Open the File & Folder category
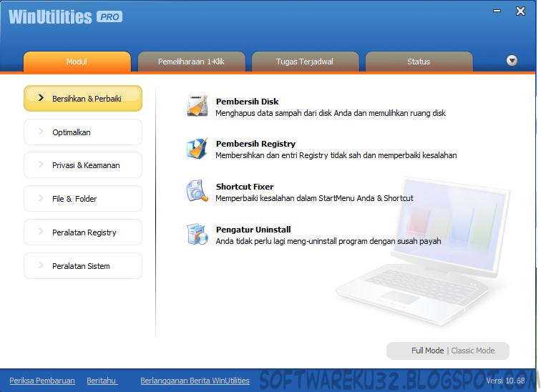The height and width of the screenshot is (392, 541). click(83, 199)
